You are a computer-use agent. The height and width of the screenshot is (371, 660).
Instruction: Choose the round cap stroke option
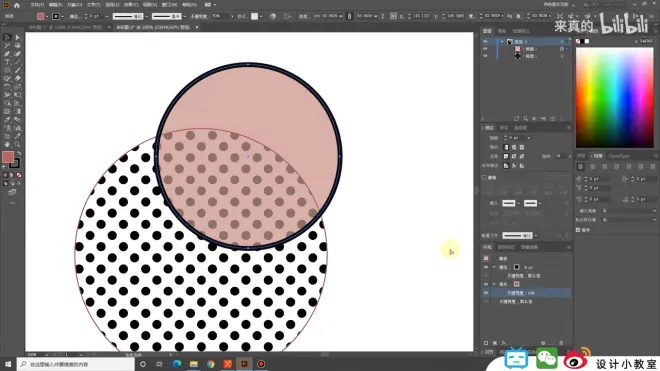pos(514,147)
